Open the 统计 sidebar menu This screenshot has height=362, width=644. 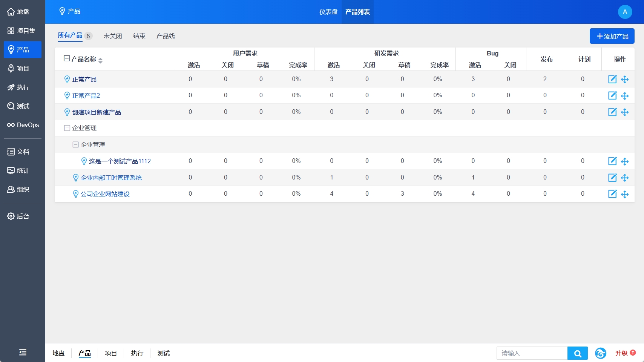(x=23, y=170)
